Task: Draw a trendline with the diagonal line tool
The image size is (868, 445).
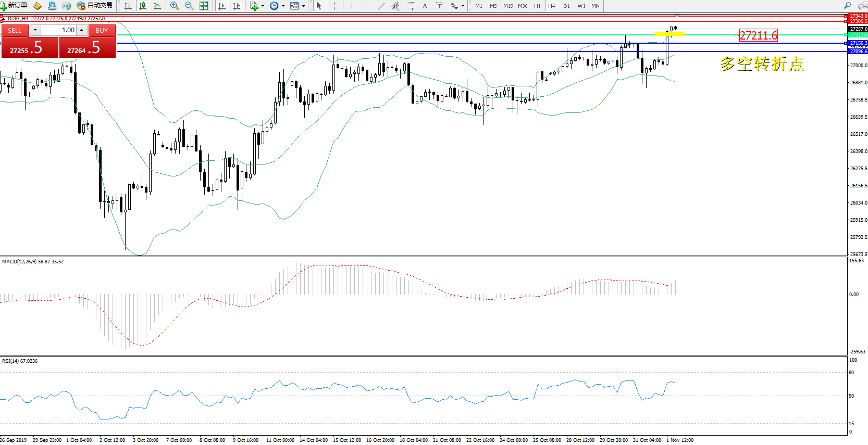Action: tap(381, 6)
